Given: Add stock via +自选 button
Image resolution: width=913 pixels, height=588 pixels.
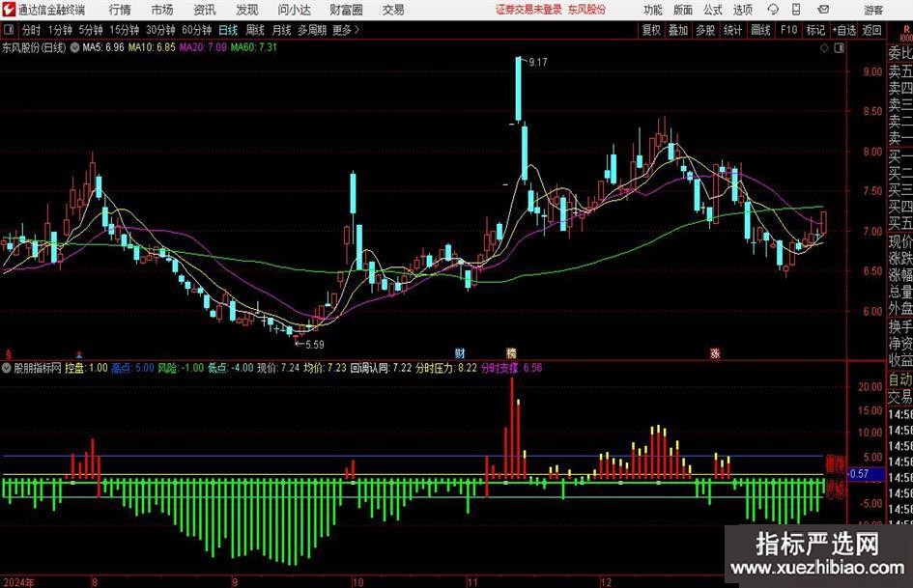Looking at the screenshot, I should [844, 30].
